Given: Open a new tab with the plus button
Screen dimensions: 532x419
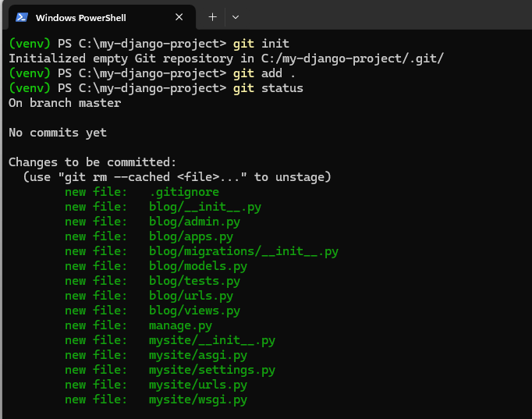Looking at the screenshot, I should coord(212,16).
